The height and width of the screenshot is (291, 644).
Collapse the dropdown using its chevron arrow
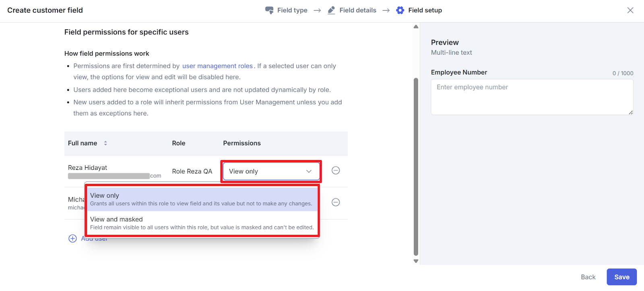pyautogui.click(x=309, y=171)
